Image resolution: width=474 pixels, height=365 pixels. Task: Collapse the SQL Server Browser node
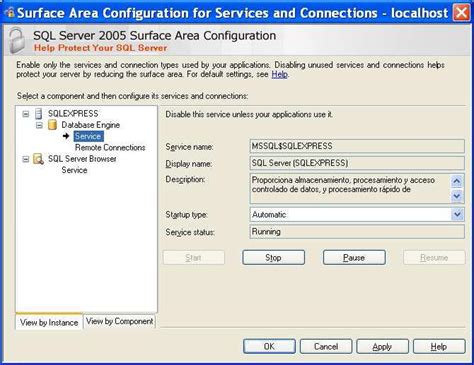coord(26,159)
